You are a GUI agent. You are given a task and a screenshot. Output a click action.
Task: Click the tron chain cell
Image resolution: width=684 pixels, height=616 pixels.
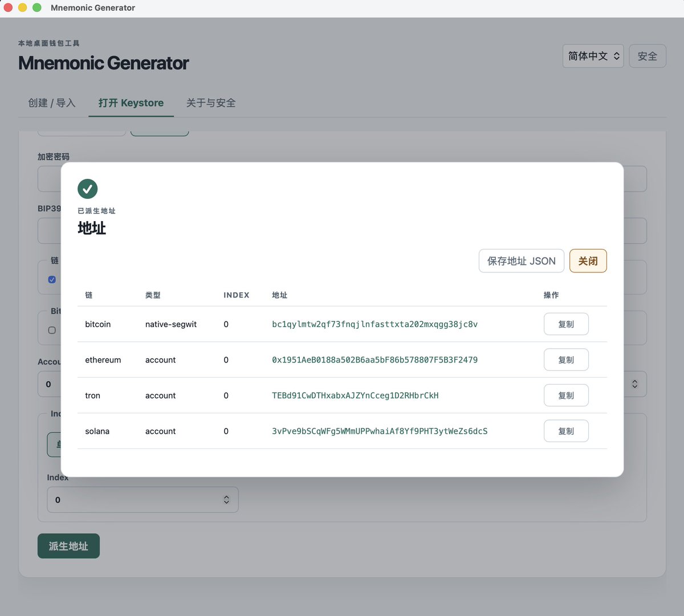[x=92, y=395]
